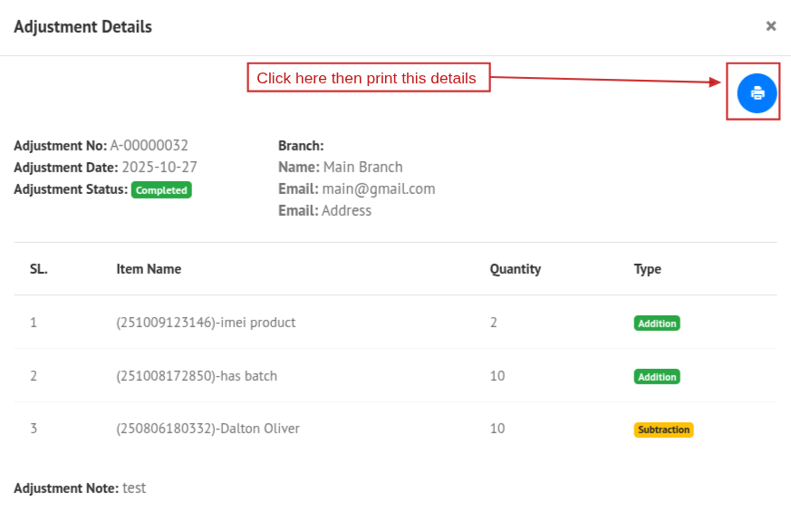Screen dimensions: 791x532
Task: Select the has batch item name
Action: point(197,376)
